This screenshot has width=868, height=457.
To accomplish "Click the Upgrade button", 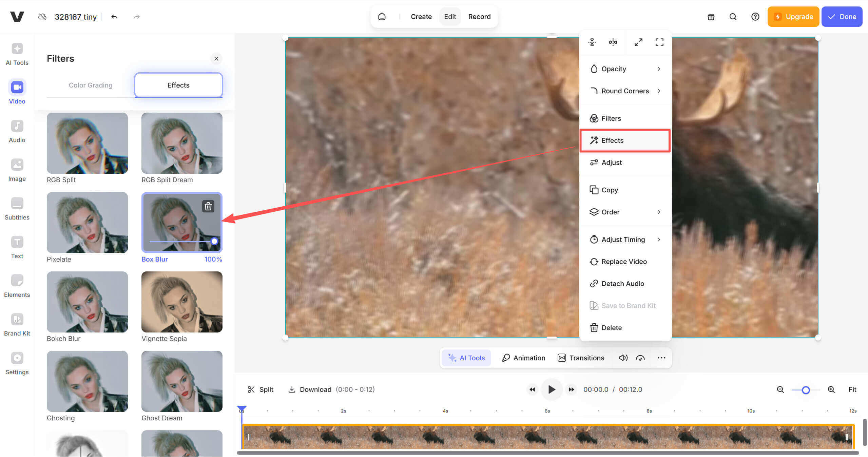I will click(x=793, y=16).
